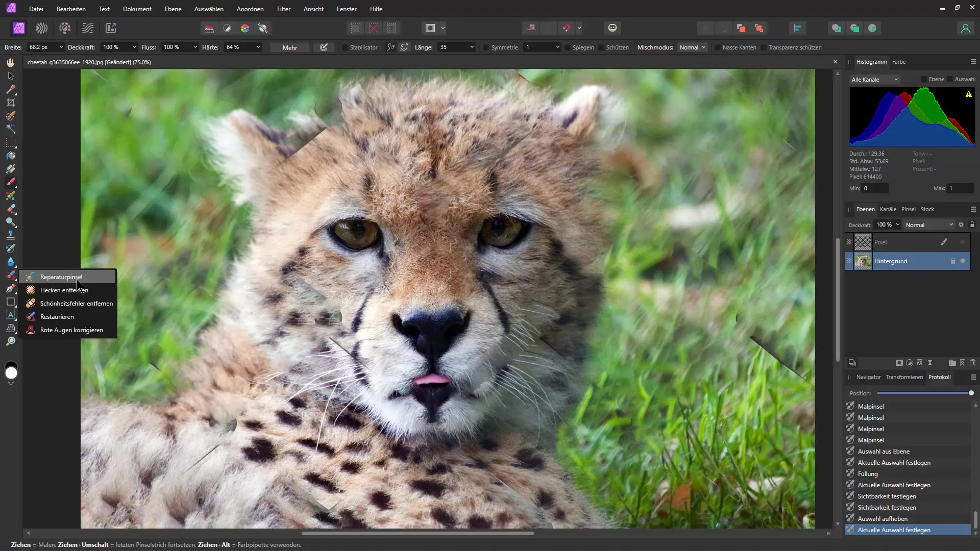Select the Text tool
Viewport: 980px width, 551px height.
[11, 315]
